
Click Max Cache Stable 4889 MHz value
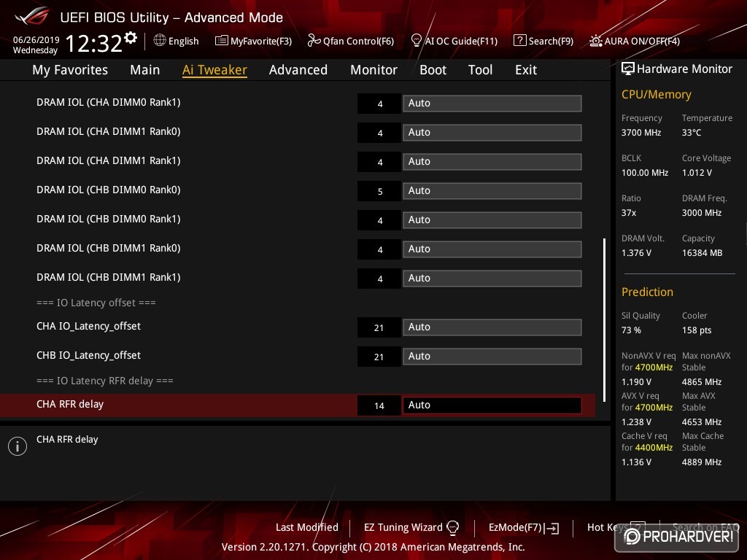click(702, 462)
